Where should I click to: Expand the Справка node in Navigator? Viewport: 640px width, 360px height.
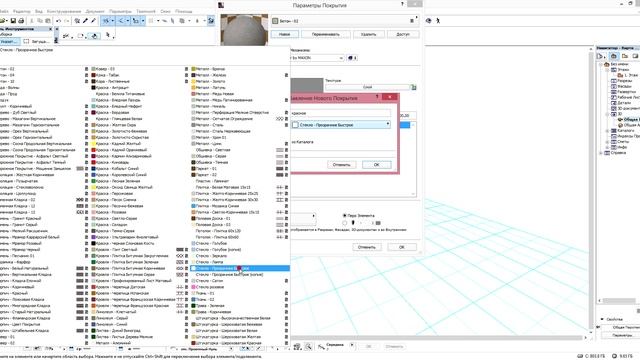601,153
